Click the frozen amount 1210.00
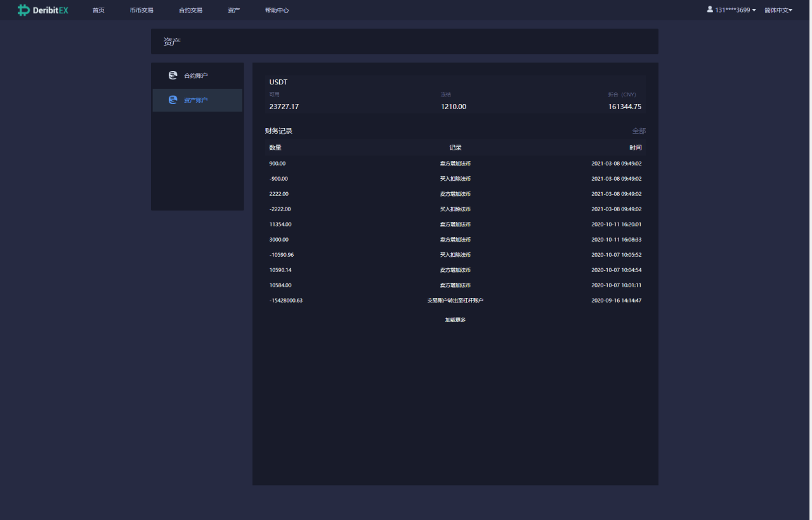The image size is (812, 520). 454,107
